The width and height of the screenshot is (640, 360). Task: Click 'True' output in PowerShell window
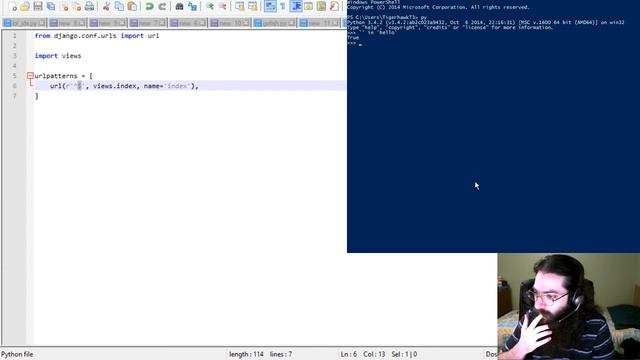[x=353, y=38]
